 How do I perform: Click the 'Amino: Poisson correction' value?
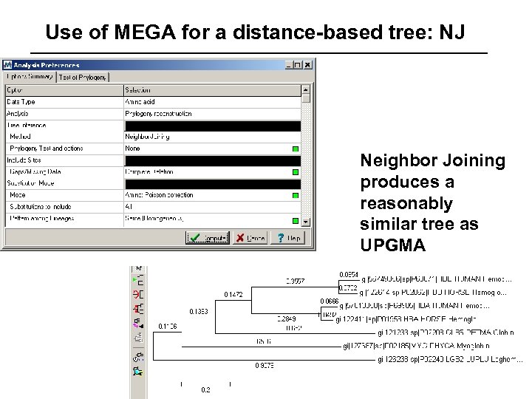[x=159, y=195]
